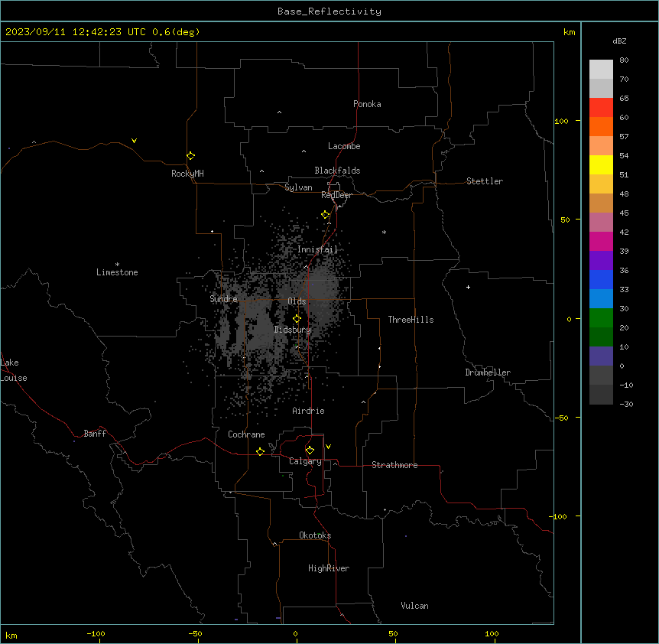Click the 80 value in the dBZ legend
This screenshot has height=644, width=659.
(624, 60)
